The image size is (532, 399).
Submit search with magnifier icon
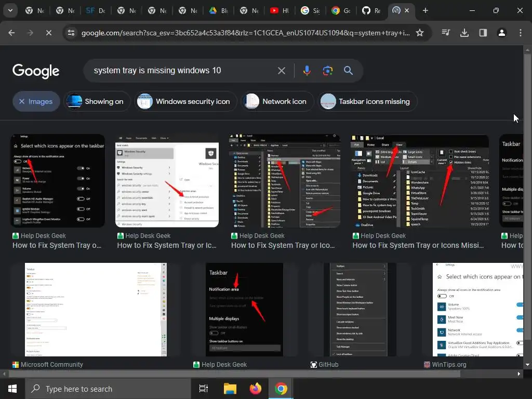coord(349,71)
